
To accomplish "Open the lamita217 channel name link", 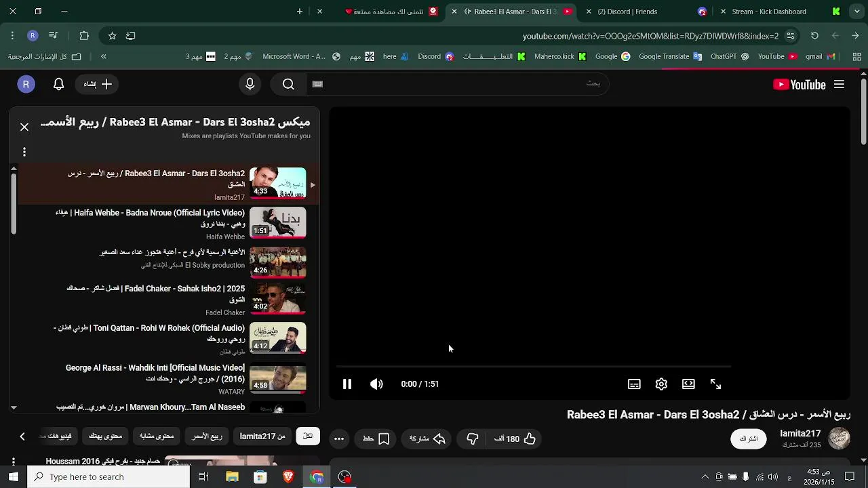I will [800, 433].
